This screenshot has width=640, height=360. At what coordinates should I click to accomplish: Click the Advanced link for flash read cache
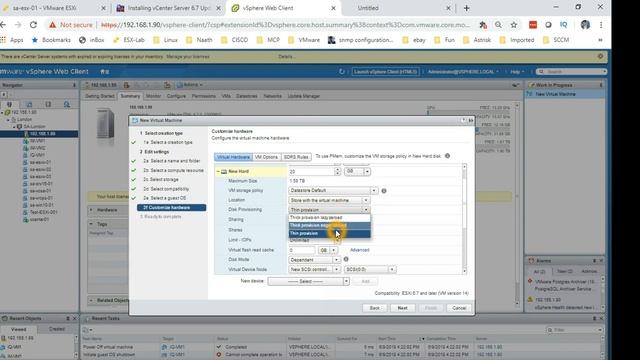click(360, 250)
